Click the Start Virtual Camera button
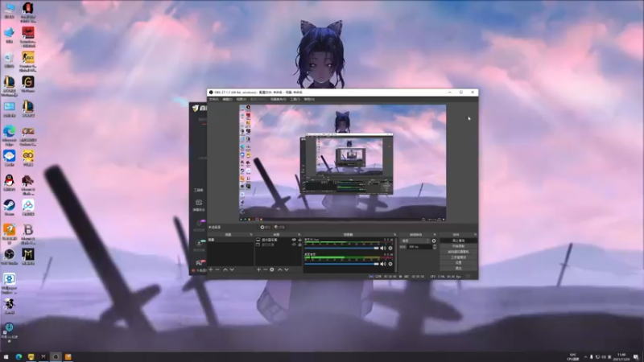The image size is (644, 362). coord(458,252)
